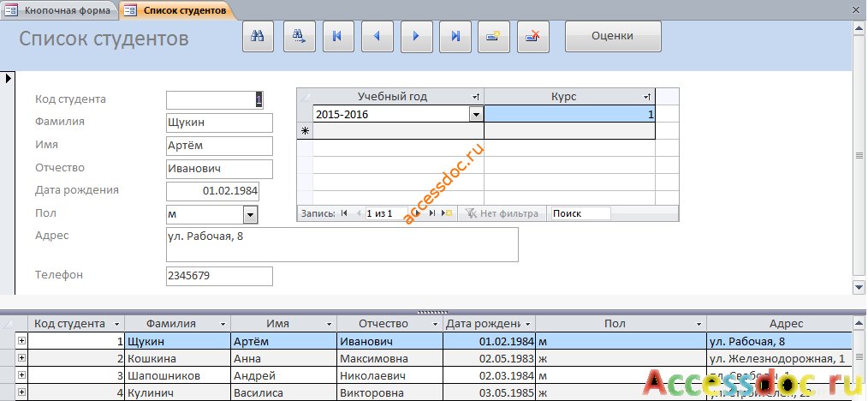Click the Максимовна patronymic cell
Viewport: 868px width, 401px height.
pyautogui.click(x=390, y=358)
